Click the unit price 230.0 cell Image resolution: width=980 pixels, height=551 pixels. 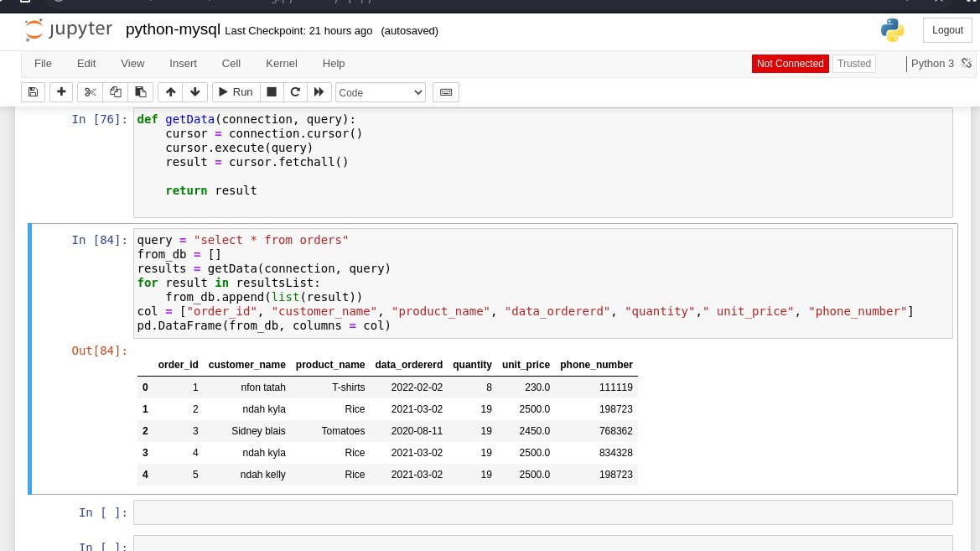click(537, 387)
